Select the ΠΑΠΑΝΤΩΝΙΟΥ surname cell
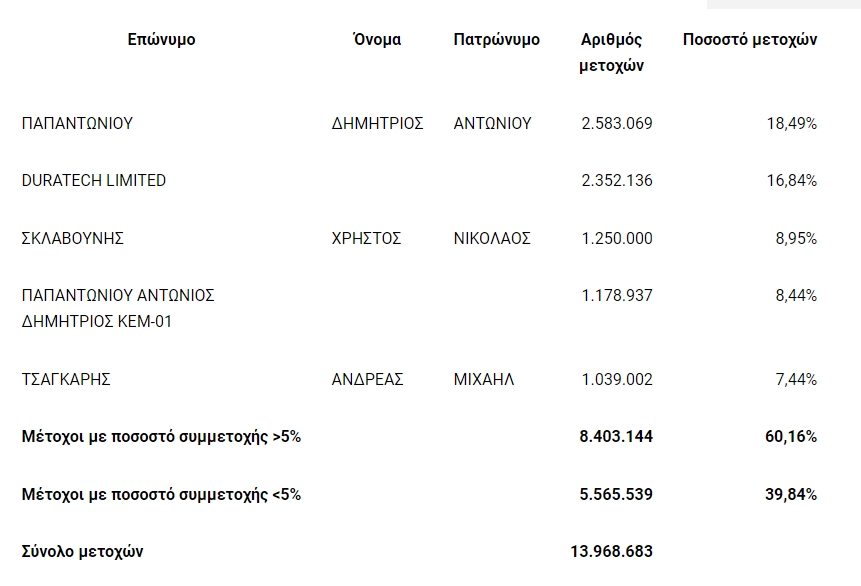 click(77, 123)
